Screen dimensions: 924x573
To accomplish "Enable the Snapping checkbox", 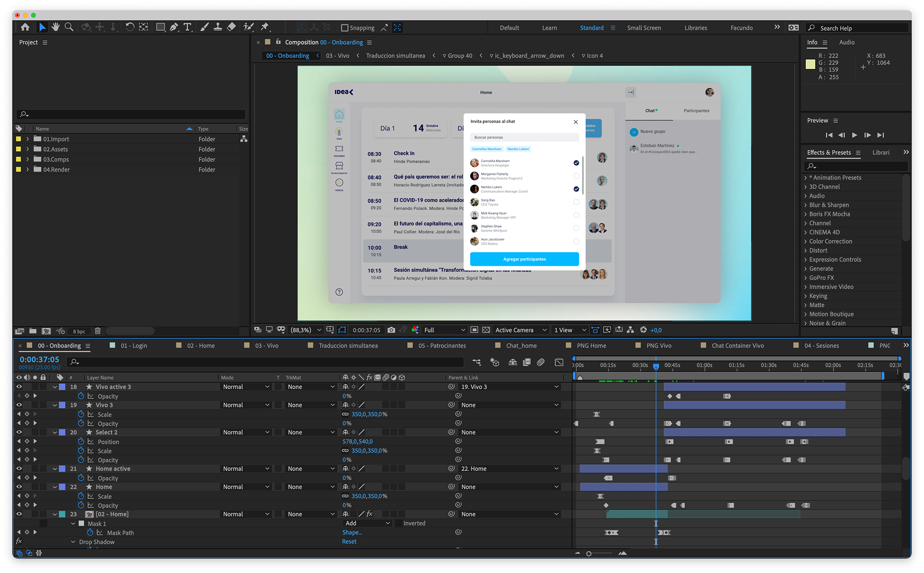I will [x=345, y=28].
